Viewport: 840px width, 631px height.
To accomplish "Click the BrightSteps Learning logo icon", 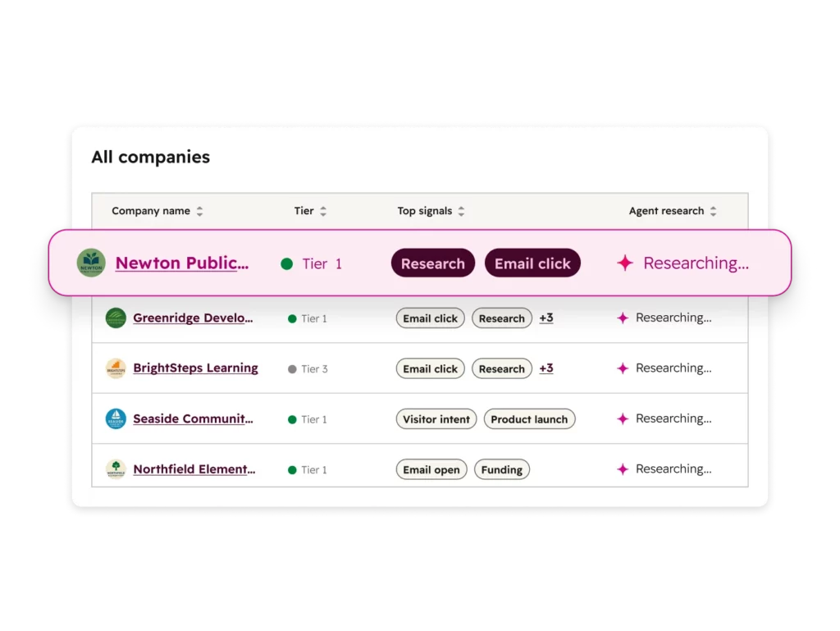I will (116, 368).
